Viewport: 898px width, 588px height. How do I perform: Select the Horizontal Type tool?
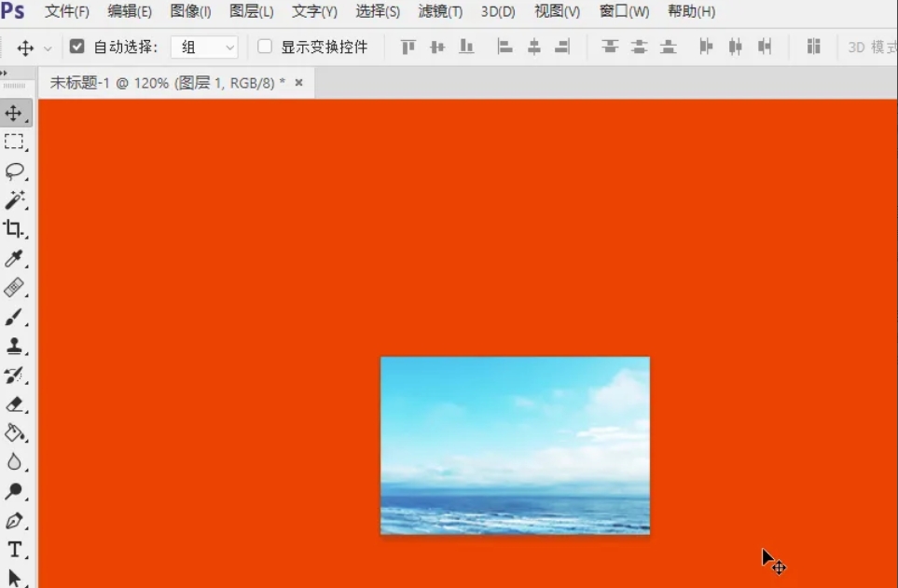[14, 550]
